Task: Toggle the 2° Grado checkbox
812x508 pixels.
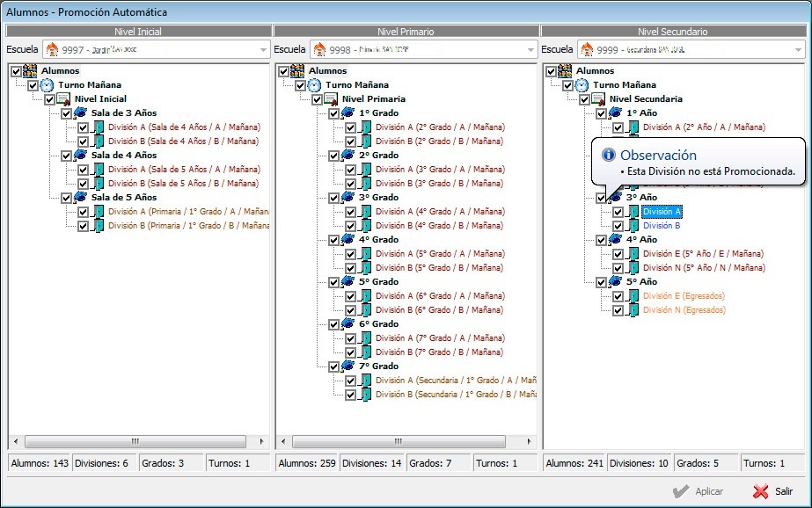Action: click(x=333, y=156)
